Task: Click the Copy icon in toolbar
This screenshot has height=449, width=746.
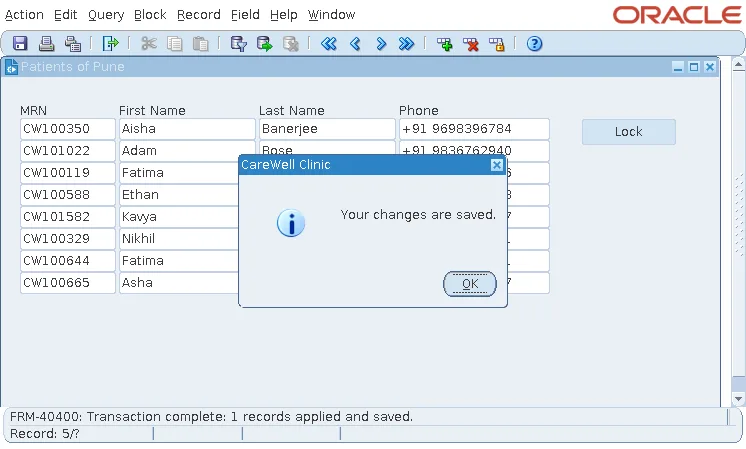Action: point(175,44)
